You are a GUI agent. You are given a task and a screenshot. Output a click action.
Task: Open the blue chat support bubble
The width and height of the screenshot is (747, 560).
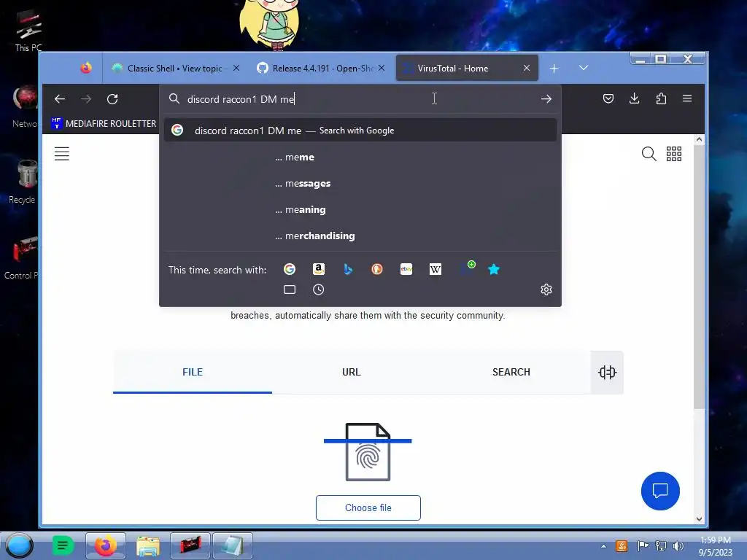660,491
